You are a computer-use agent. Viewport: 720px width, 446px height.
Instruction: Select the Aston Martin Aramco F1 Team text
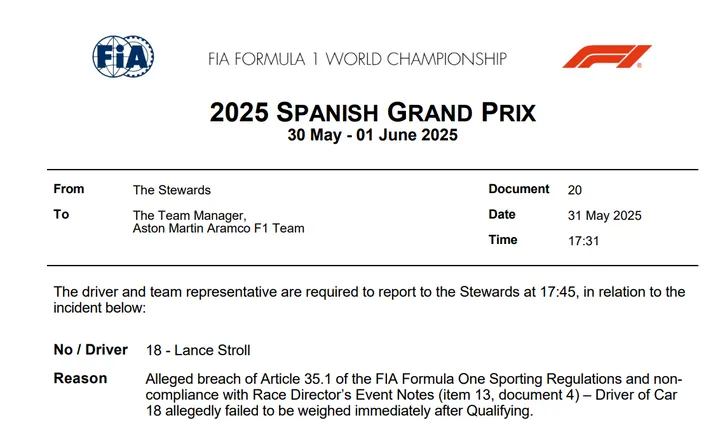click(x=218, y=229)
